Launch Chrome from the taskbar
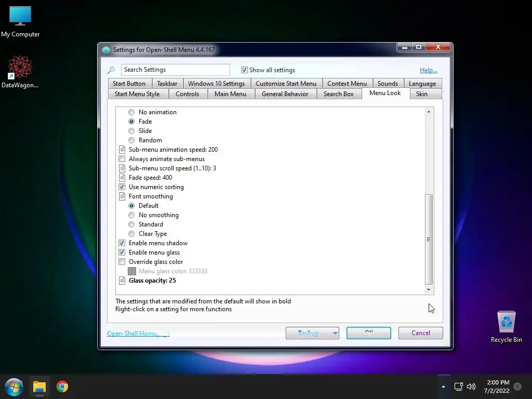Image resolution: width=532 pixels, height=399 pixels. [62, 387]
